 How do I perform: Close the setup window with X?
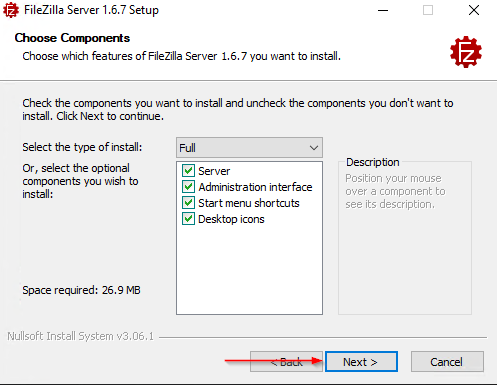point(474,10)
